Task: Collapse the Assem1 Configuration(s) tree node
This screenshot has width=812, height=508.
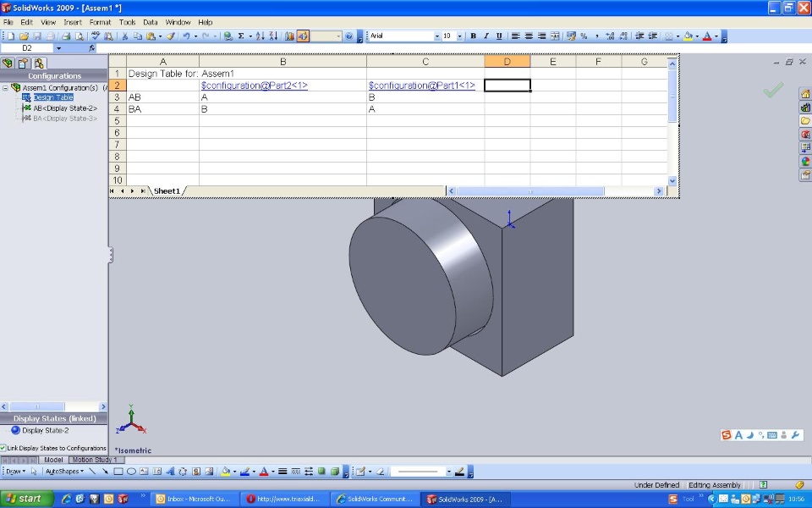Action: pyautogui.click(x=5, y=88)
